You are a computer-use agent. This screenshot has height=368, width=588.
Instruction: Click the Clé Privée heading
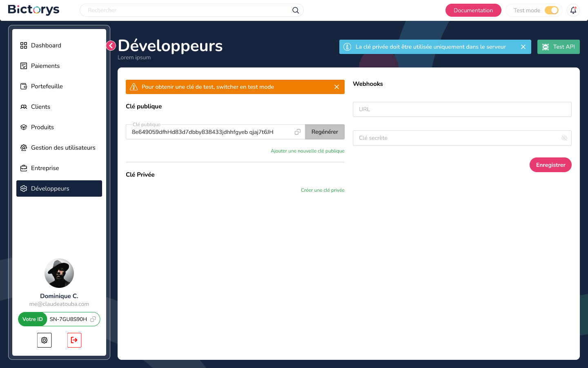click(140, 175)
